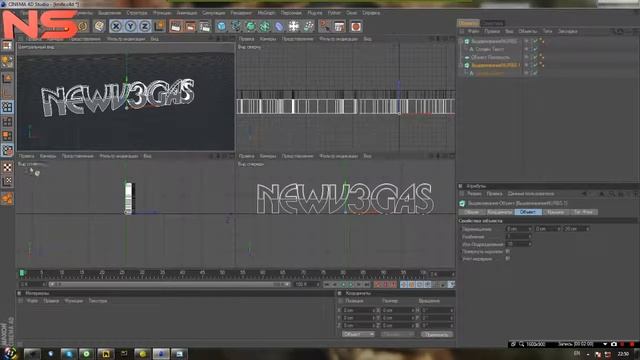Click the Применить button
Image resolution: width=640 pixels, height=360 pixels.
point(436,334)
